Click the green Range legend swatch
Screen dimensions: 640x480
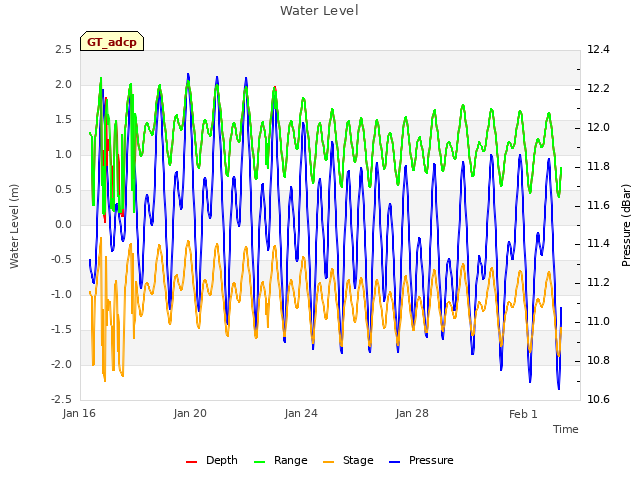coord(260,462)
